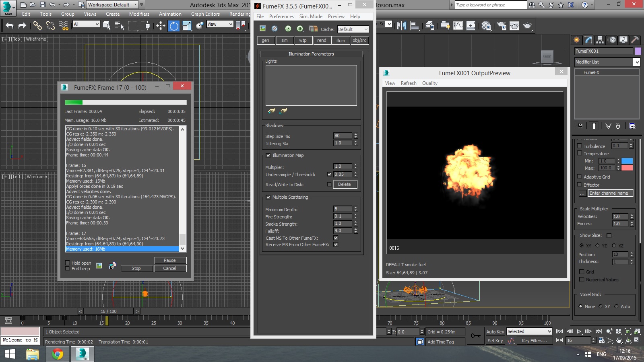This screenshot has height=362, width=644.
Task: Click the FumeFX remove light icon
Action: pos(283,111)
